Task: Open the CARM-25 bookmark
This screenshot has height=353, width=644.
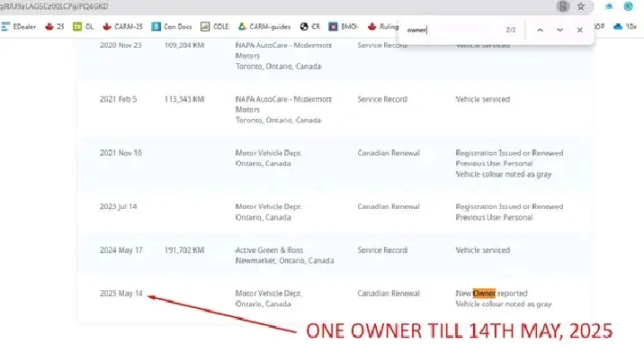Action: point(122,27)
